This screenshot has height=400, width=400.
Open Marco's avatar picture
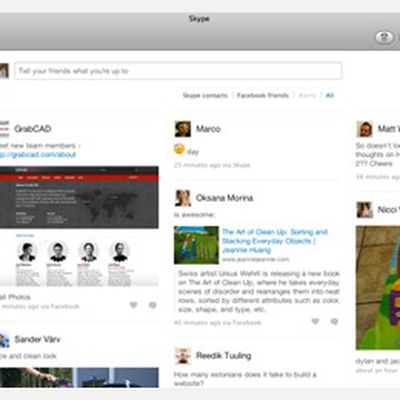click(183, 129)
